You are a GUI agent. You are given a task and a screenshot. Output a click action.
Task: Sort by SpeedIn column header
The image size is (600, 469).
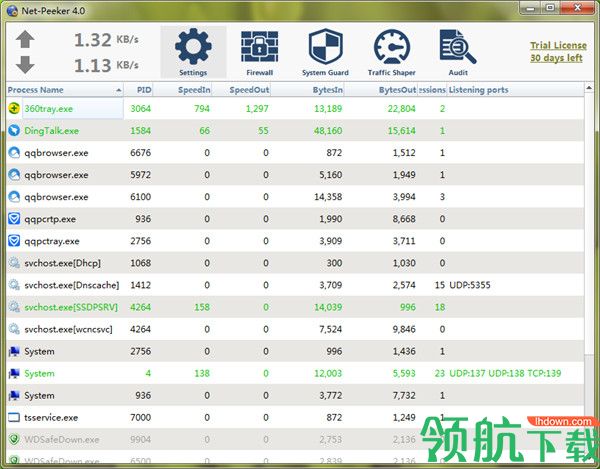click(x=183, y=90)
